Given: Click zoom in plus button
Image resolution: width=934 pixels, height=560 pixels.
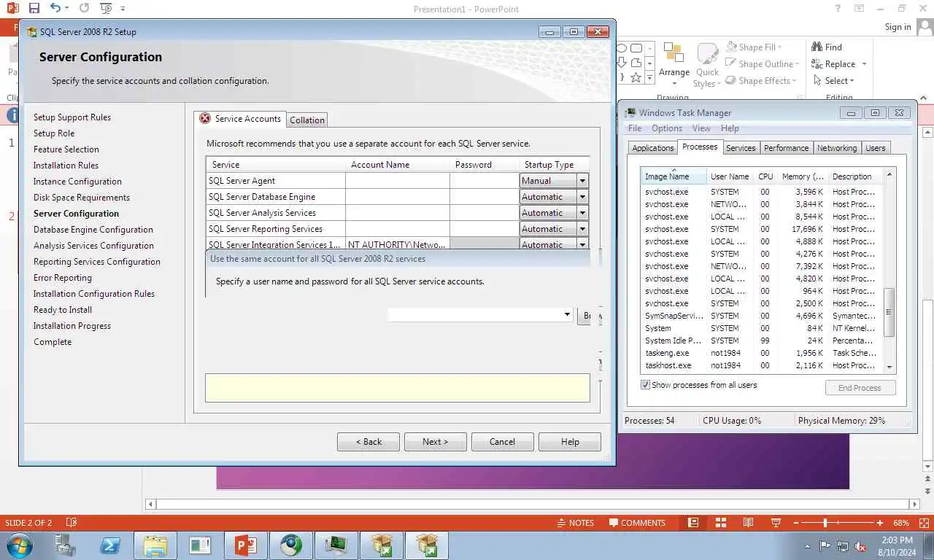Looking at the screenshot, I should pyautogui.click(x=880, y=523).
